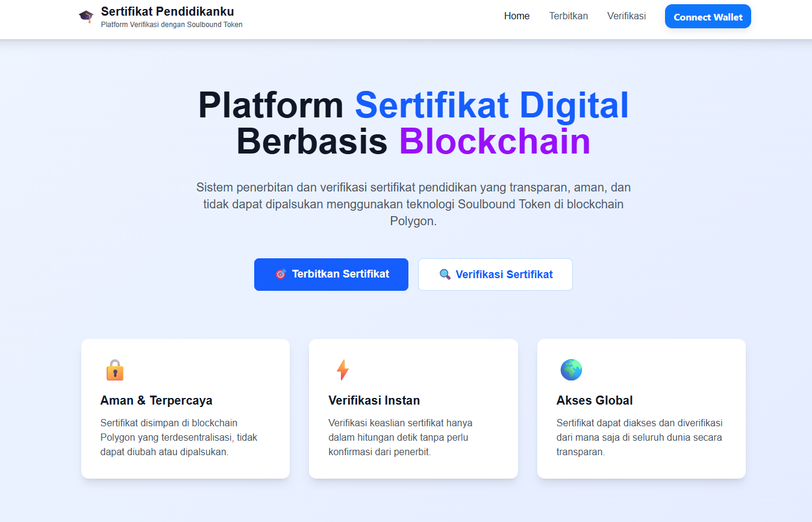Select the Akses Global card
The height and width of the screenshot is (522, 812).
pyautogui.click(x=641, y=408)
